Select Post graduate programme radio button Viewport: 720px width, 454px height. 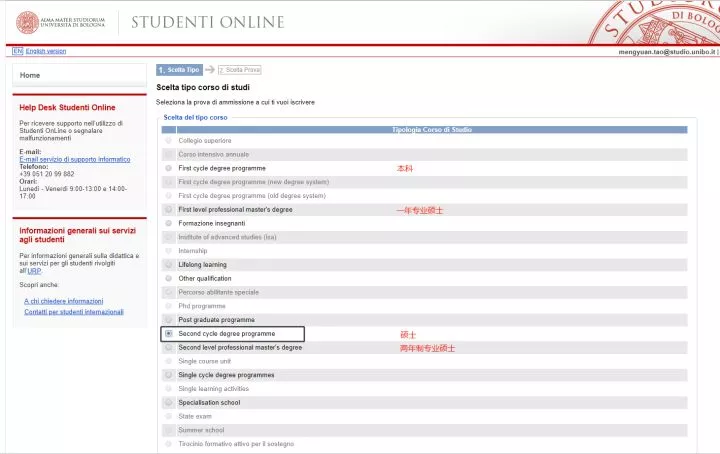coord(169,319)
